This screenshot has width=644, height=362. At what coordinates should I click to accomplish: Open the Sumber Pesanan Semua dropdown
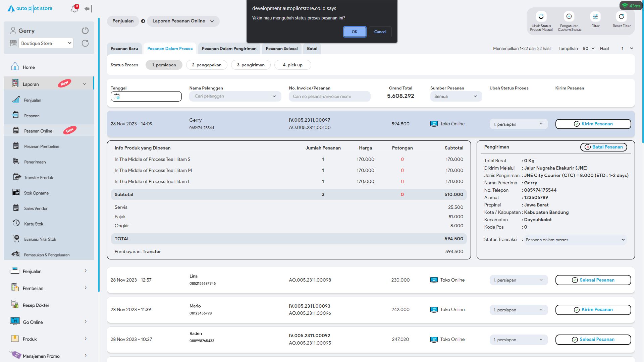pyautogui.click(x=456, y=97)
